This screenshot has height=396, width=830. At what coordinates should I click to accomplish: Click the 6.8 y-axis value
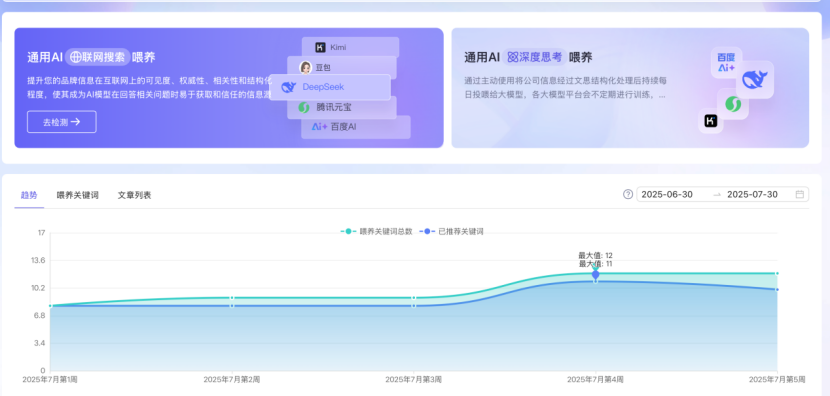click(x=40, y=316)
